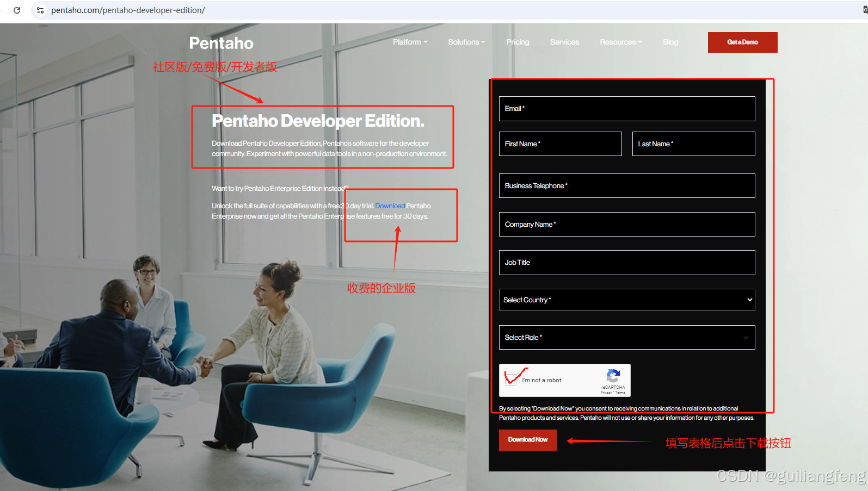This screenshot has height=491, width=868.
Task: Reload the page with the browser refresh icon
Action: click(x=17, y=10)
